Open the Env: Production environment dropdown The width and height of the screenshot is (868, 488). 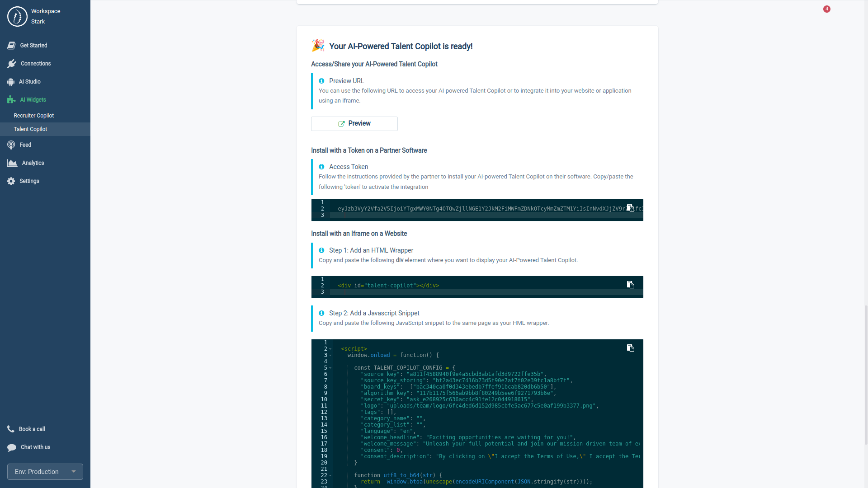(45, 471)
